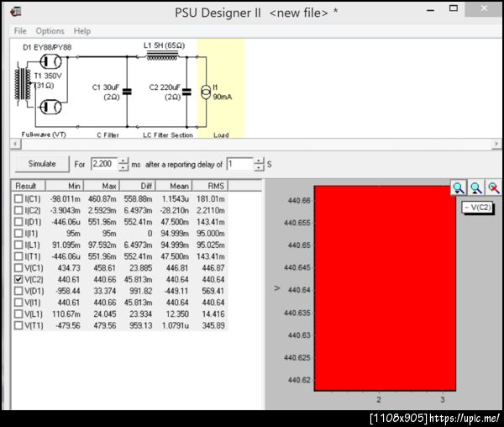Enable the V(D1) result checkbox

tap(18, 291)
